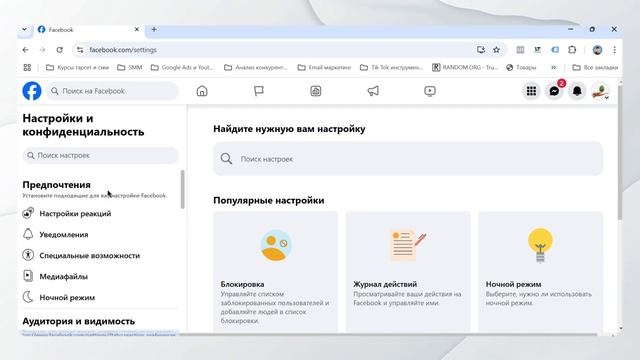Viewport: 640px width, 360px height.
Task: Open the account profile avatar menu
Action: click(x=600, y=91)
